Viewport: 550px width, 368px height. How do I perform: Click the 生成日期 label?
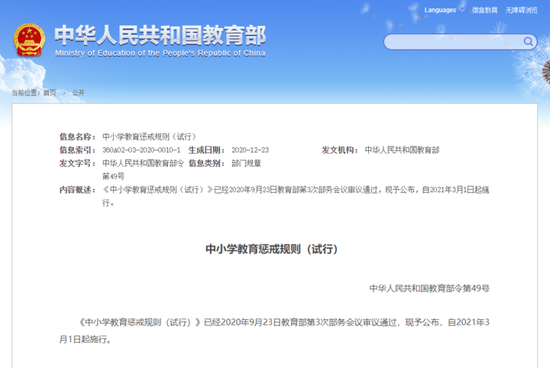207,150
